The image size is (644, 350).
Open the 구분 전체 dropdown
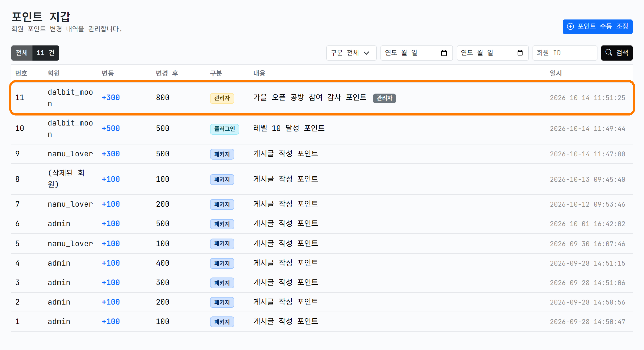[351, 53]
